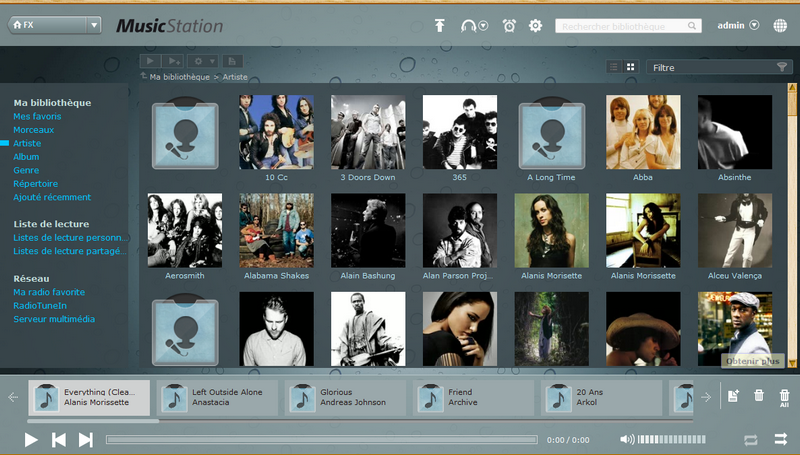Switch to thumbnail grid view
This screenshot has width=800, height=455.
[x=631, y=67]
